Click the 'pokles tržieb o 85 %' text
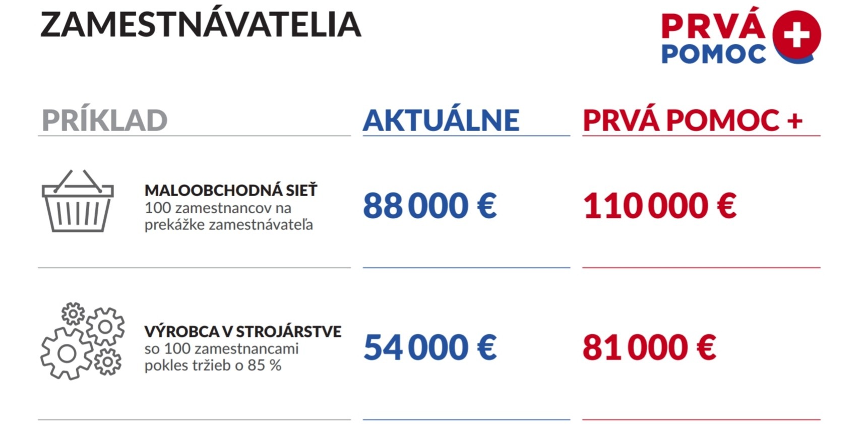Screen dimensions: 868x424 213,365
